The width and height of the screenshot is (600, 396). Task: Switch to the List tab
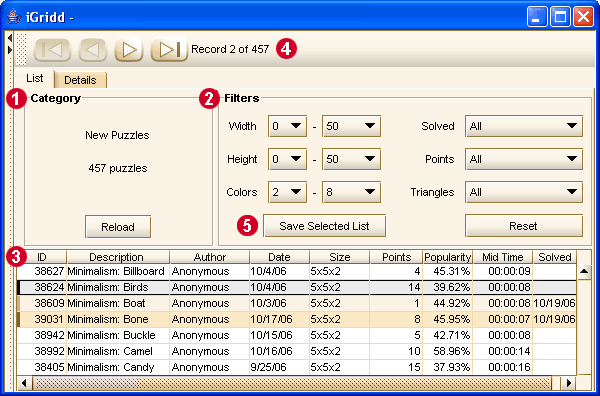(x=34, y=78)
